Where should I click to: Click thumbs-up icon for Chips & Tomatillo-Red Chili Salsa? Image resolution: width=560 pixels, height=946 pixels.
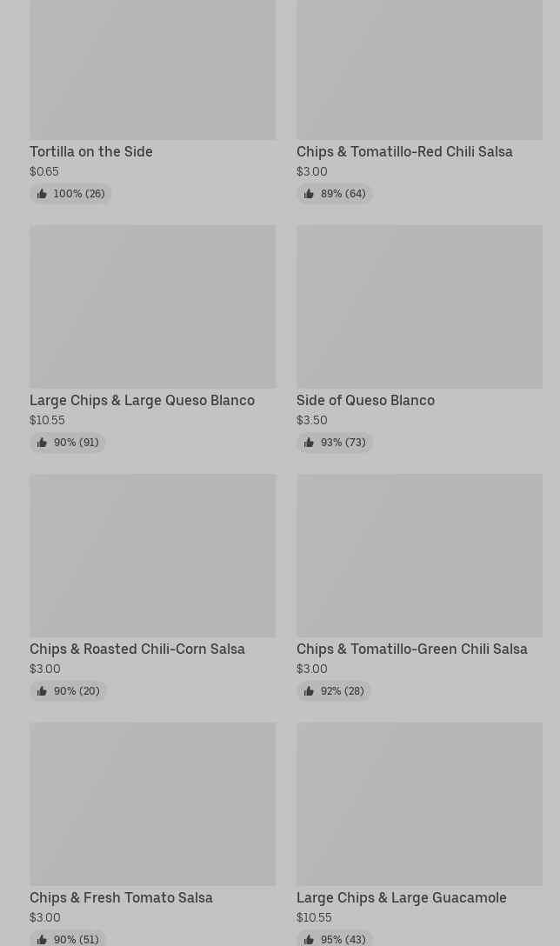tap(309, 194)
